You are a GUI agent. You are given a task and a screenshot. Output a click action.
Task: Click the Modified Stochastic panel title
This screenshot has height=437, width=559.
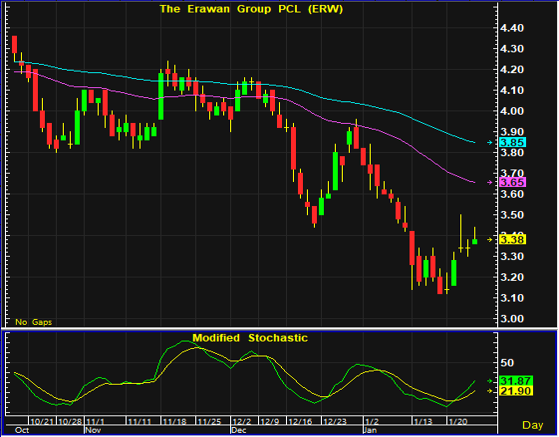pyautogui.click(x=250, y=338)
